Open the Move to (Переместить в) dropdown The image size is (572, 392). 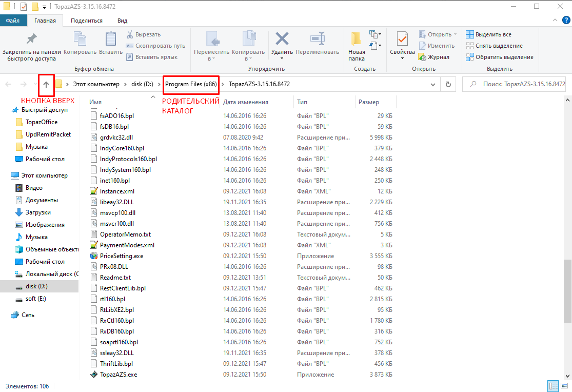click(211, 46)
